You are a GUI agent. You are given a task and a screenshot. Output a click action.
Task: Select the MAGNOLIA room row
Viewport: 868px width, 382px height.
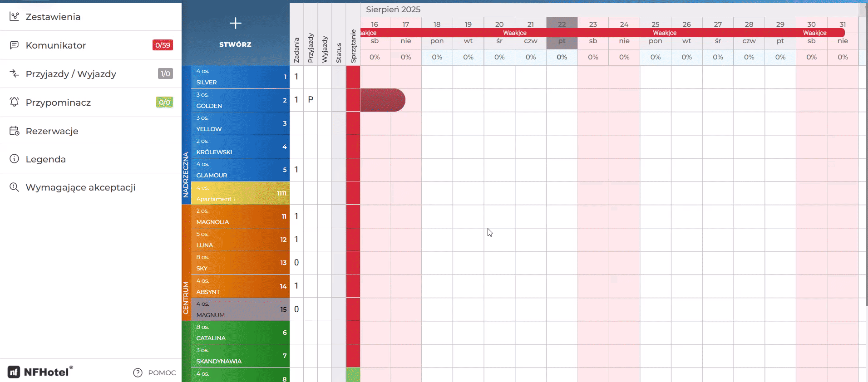click(240, 216)
